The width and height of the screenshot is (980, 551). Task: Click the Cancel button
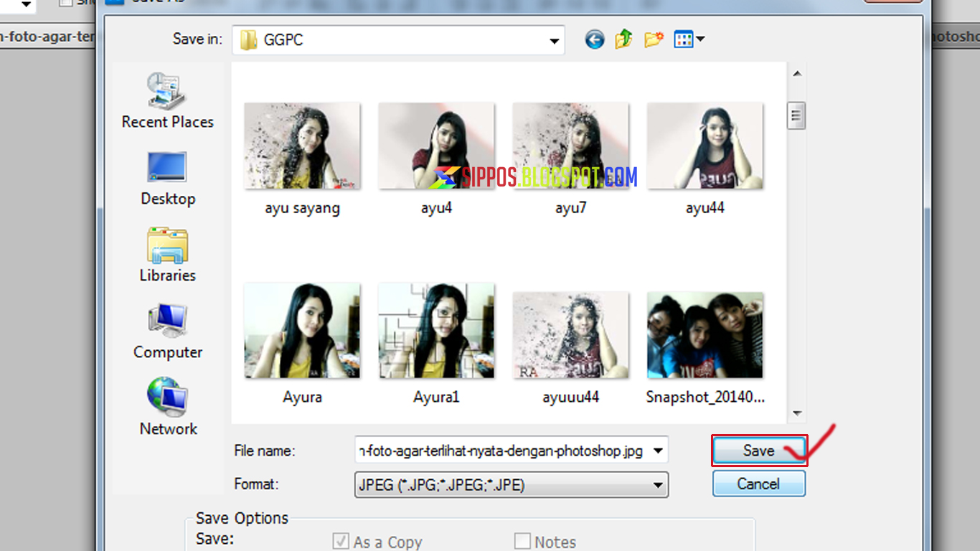click(759, 484)
